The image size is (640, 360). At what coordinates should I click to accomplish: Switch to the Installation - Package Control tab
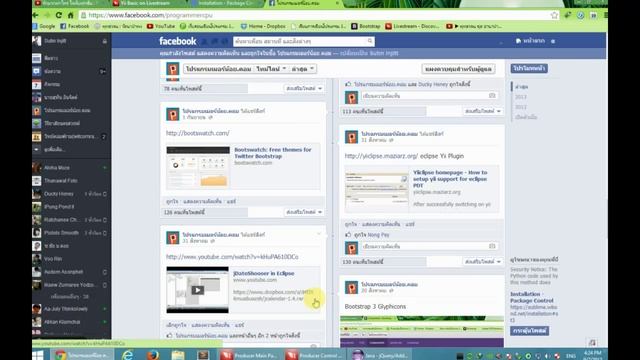[x=225, y=3]
